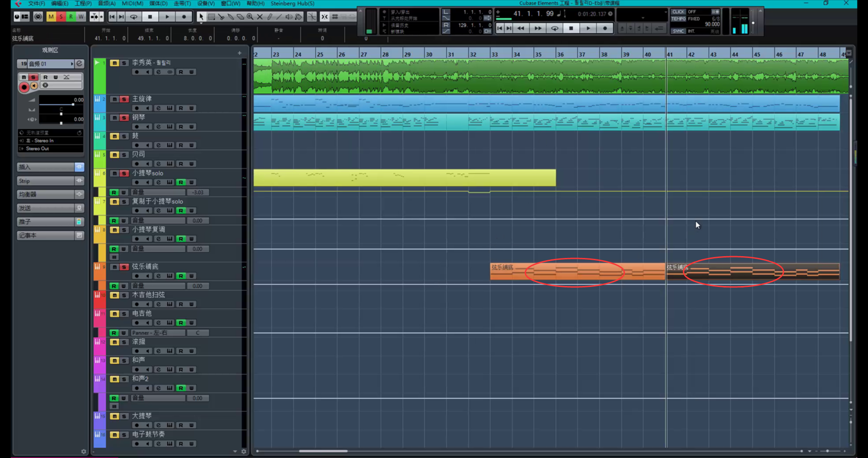Deactivate all Solo states with S

[x=61, y=17]
